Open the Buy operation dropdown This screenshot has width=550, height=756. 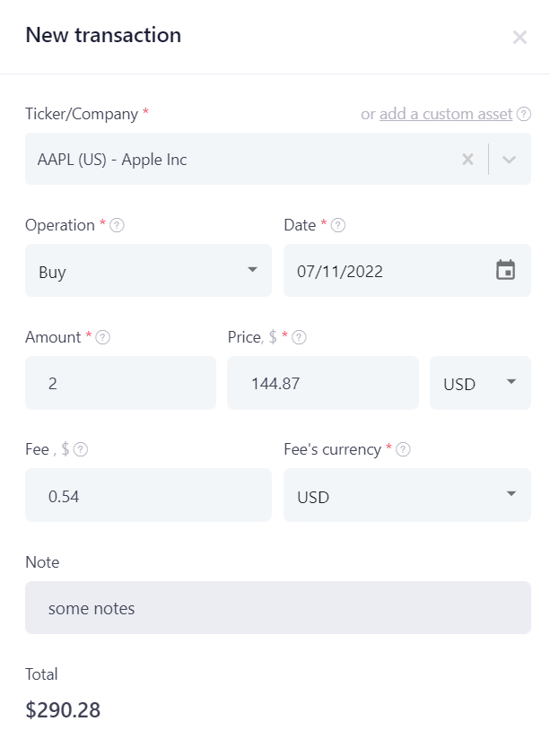[x=148, y=271]
